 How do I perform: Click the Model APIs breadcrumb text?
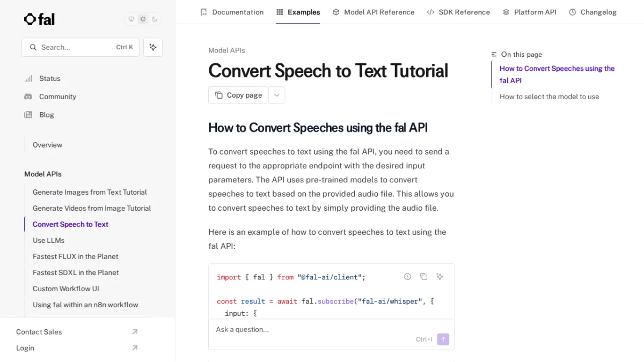[226, 50]
